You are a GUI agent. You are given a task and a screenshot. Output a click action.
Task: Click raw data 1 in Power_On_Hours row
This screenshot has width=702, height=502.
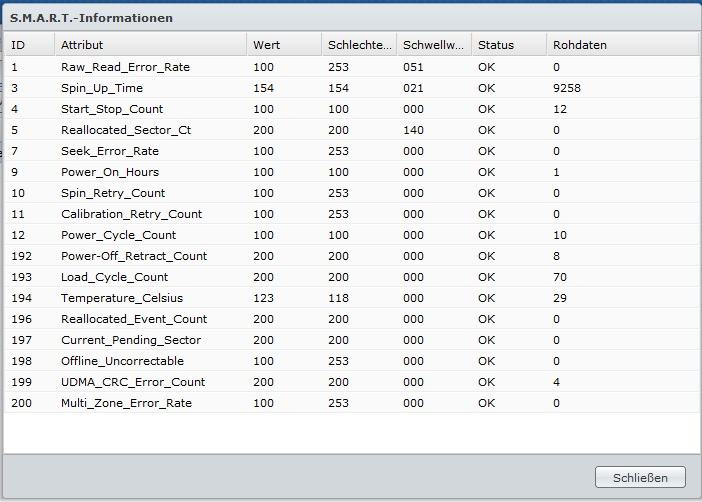point(556,172)
